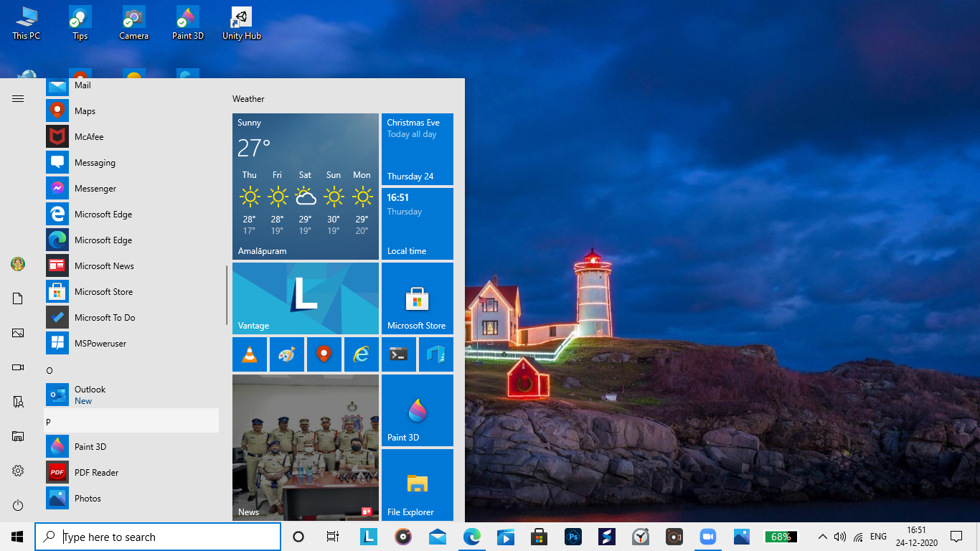Screen dimensions: 980x551
Task: Expand the Start hamburger menu
Action: click(x=18, y=99)
